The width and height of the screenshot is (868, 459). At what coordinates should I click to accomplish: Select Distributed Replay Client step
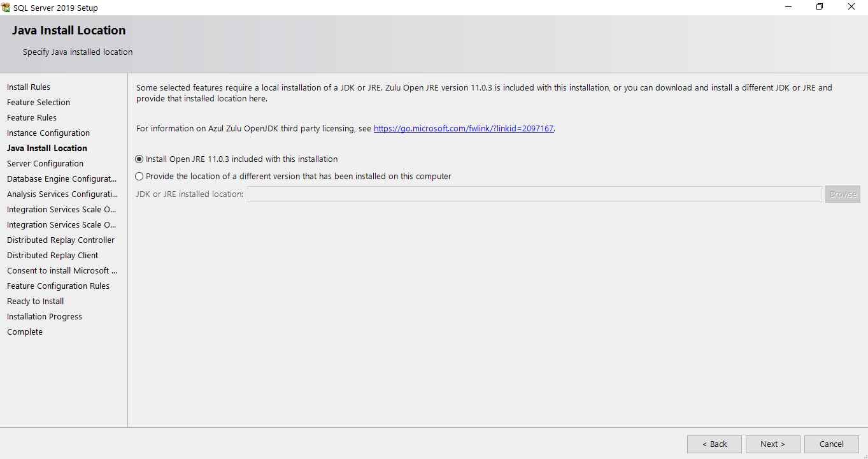tap(52, 256)
